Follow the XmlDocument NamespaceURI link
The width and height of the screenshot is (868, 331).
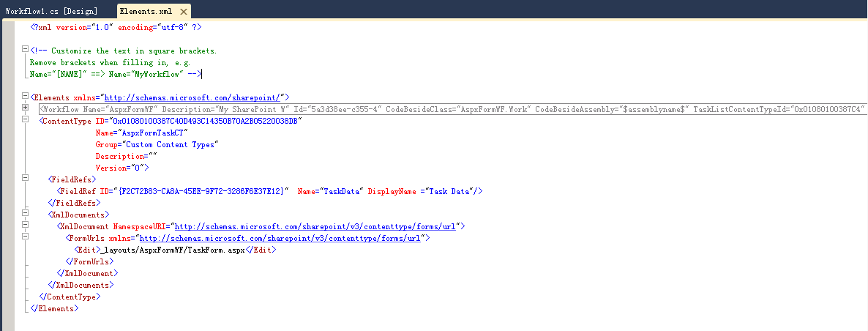[315, 226]
